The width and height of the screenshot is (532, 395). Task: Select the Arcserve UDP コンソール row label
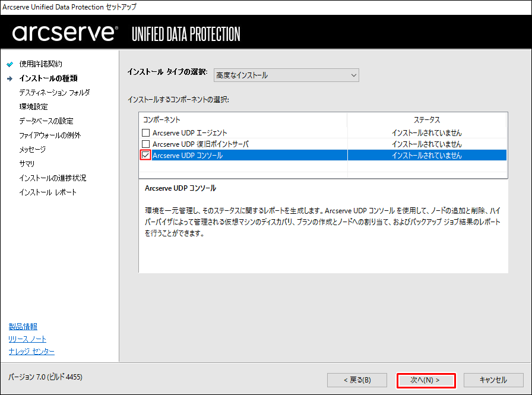coord(188,155)
